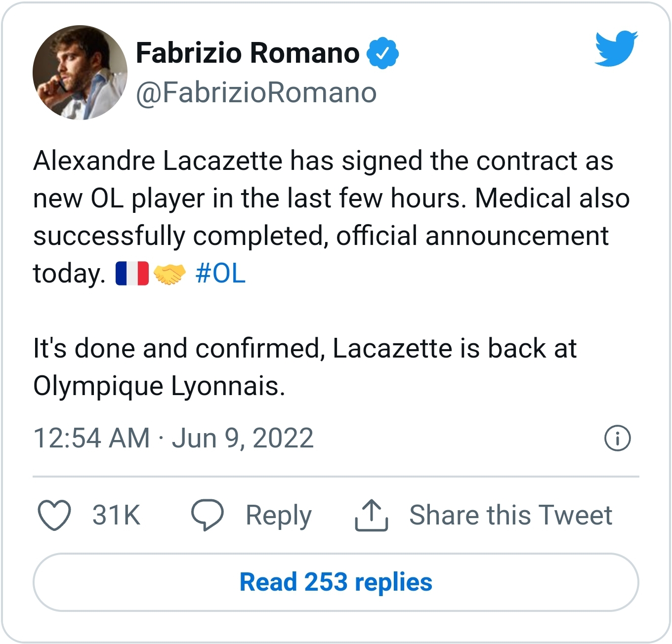Viewport: 672px width, 644px height.
Task: Click the reply speech bubble icon
Action: click(208, 515)
